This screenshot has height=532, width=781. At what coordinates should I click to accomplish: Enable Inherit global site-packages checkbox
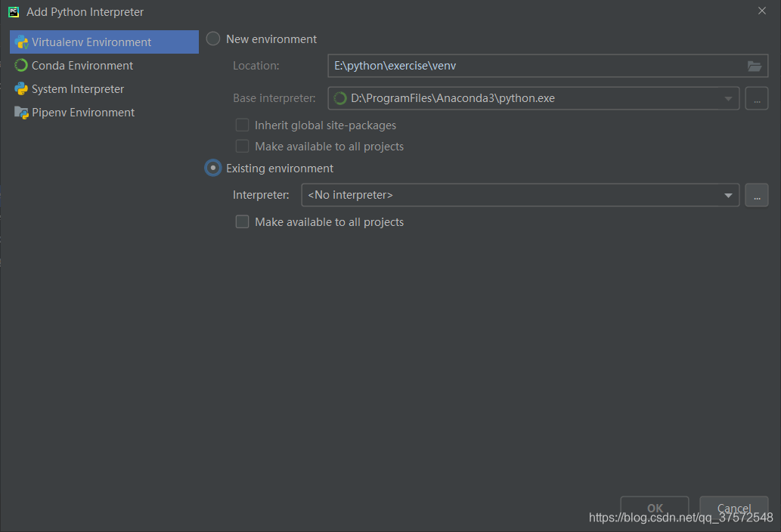tap(242, 125)
